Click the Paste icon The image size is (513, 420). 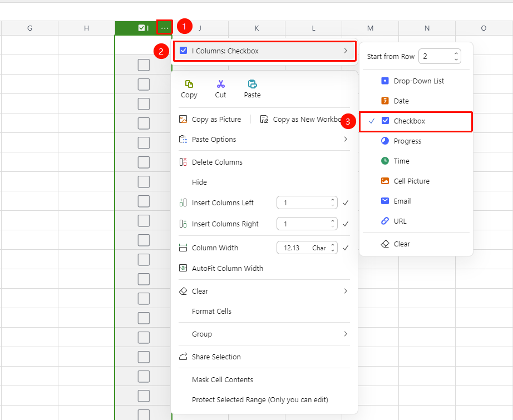point(252,84)
